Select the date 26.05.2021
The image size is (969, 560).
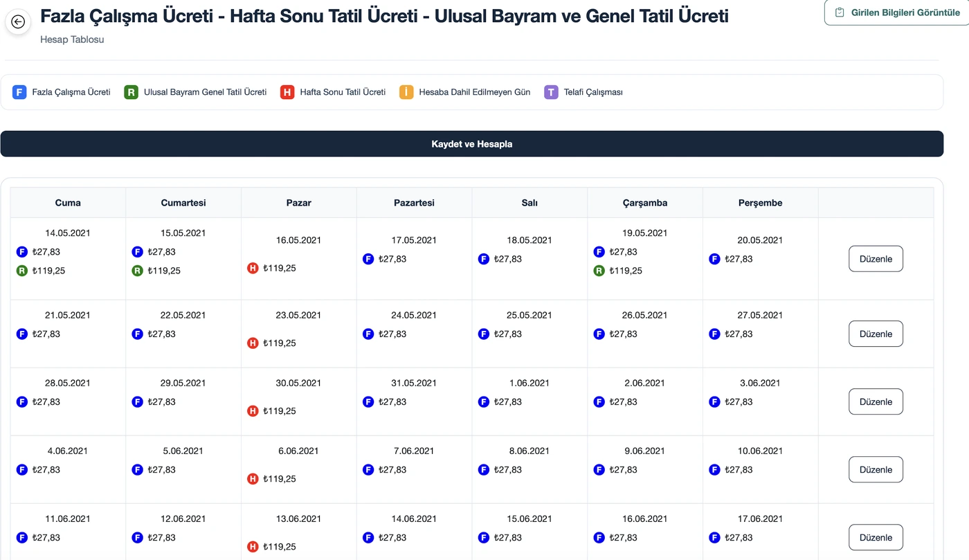pos(645,315)
